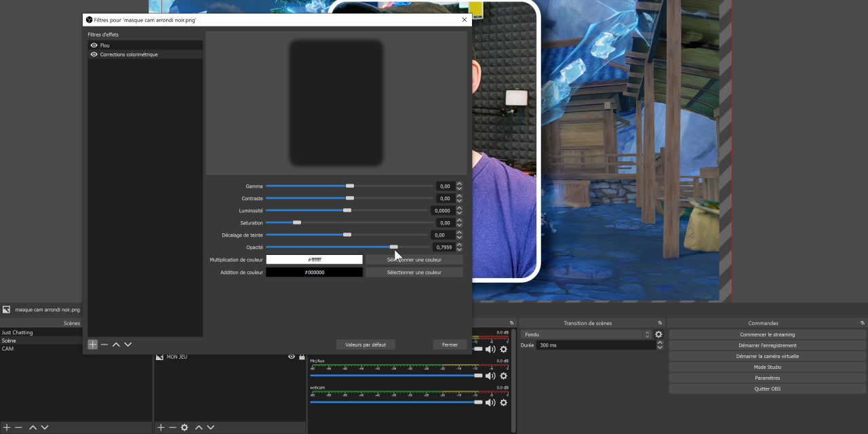Image resolution: width=868 pixels, height=434 pixels.
Task: Select the Just Chatting scene
Action: [x=17, y=332]
